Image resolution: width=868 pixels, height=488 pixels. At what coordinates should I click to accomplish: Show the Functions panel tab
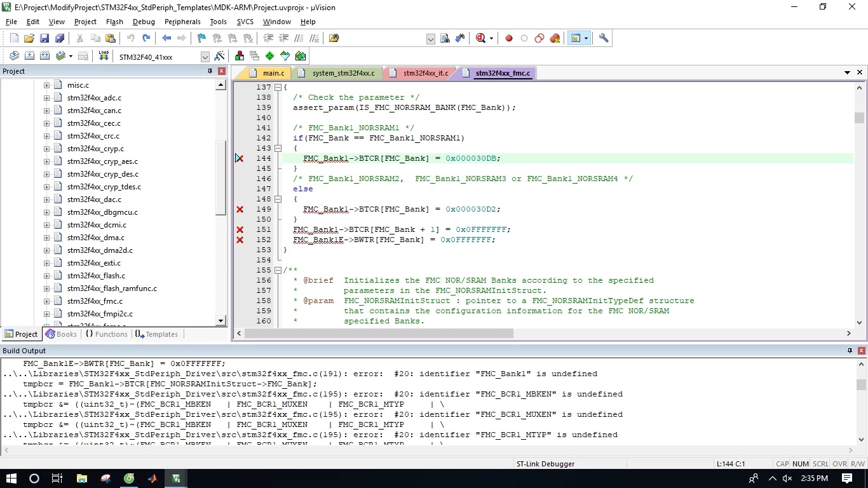click(107, 334)
